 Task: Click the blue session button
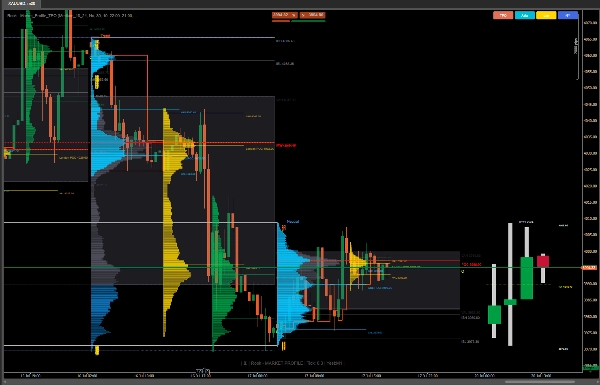point(568,15)
